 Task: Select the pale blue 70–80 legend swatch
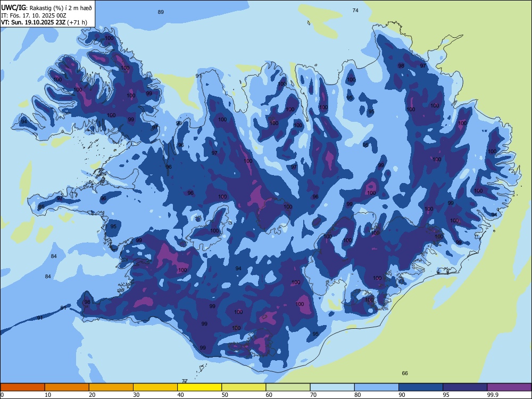(332, 387)
